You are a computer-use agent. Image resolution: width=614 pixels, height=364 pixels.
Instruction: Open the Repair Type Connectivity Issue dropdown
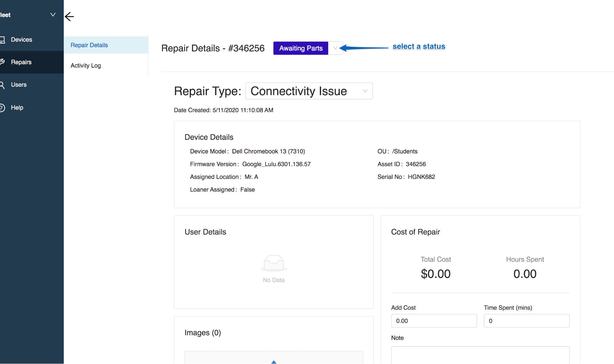309,91
